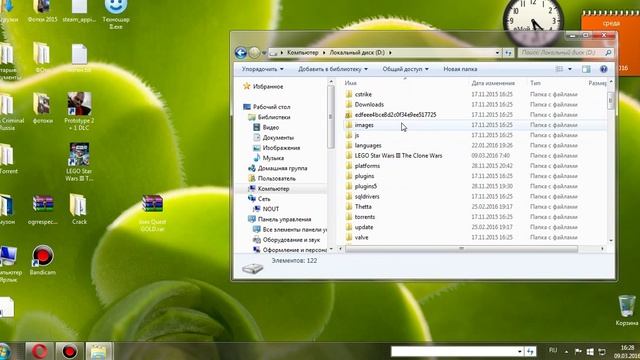Click the Crack folder on desktop
This screenshot has width=640, height=360.
79,209
